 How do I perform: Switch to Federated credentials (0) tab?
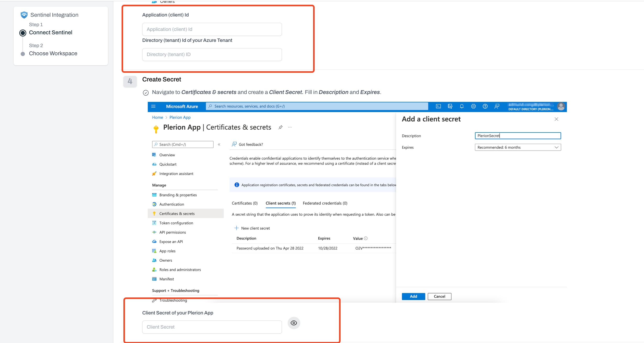[x=325, y=203]
